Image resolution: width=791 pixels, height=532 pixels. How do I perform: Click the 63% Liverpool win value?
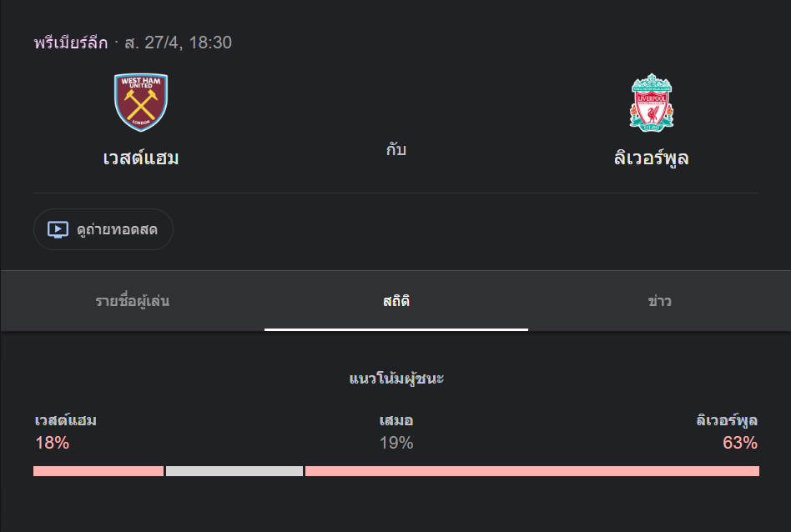pyautogui.click(x=740, y=443)
